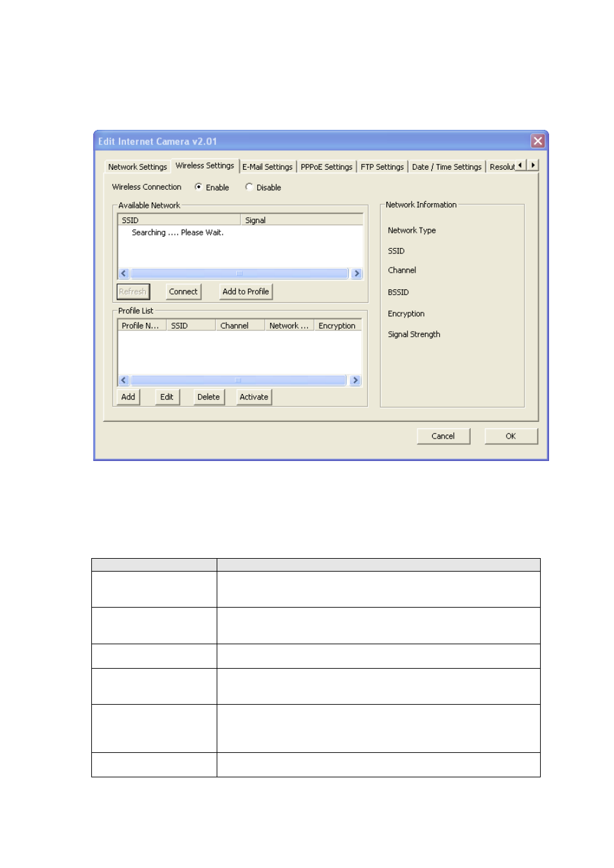Click the 'Network Type' label

411,230
